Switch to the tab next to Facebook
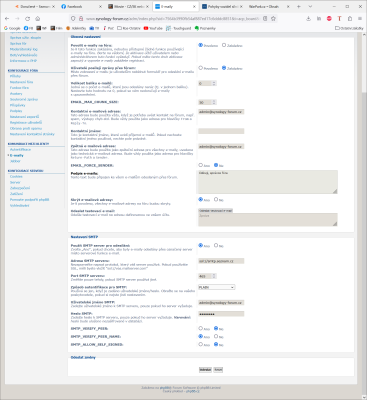367x400 pixels. click(x=128, y=6)
